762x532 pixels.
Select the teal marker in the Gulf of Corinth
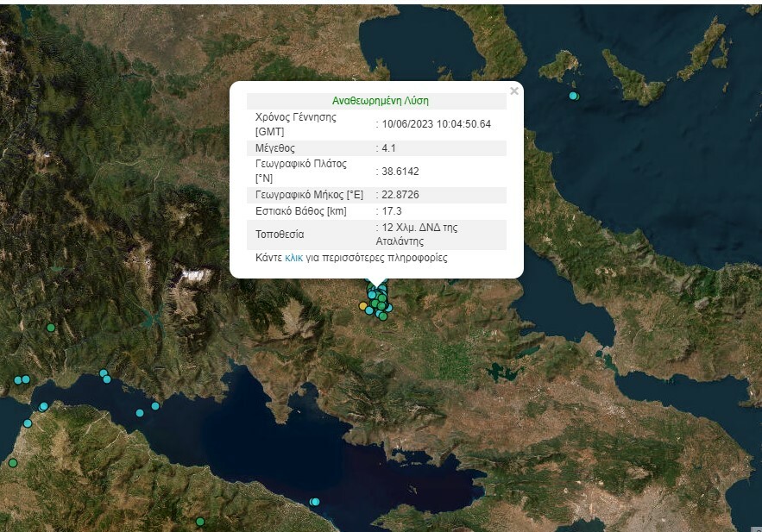point(140,413)
